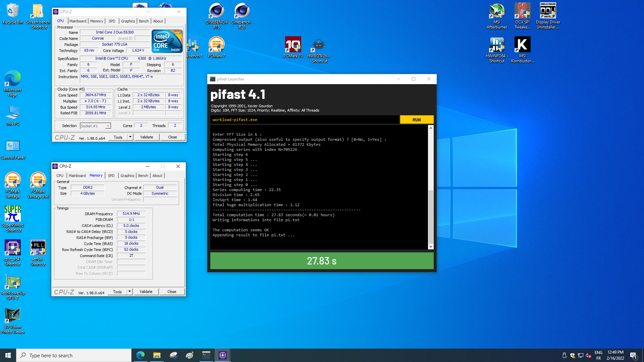Launch PCMark Vantage x64 icon
Screen dimensions: 644x362
coord(38,185)
